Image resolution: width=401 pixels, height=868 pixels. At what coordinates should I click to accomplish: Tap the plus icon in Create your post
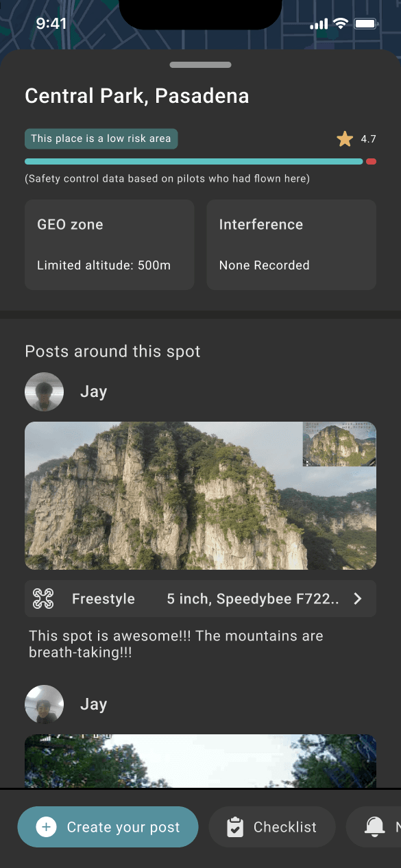46,827
